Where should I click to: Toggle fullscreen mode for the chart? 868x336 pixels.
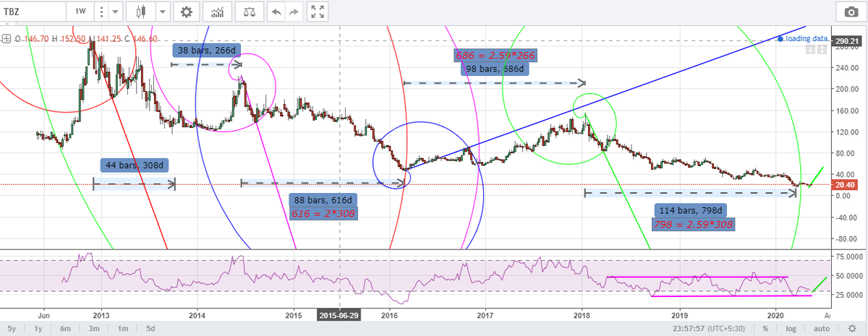coord(316,12)
